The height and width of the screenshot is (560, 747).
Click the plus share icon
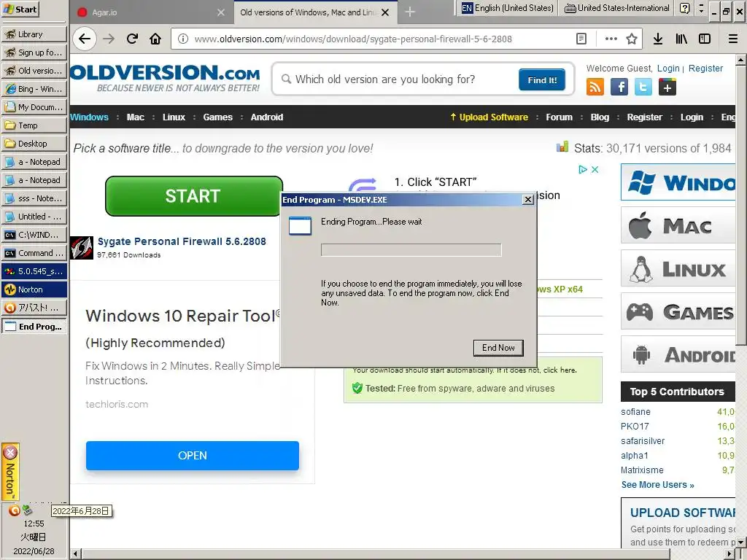click(x=667, y=87)
